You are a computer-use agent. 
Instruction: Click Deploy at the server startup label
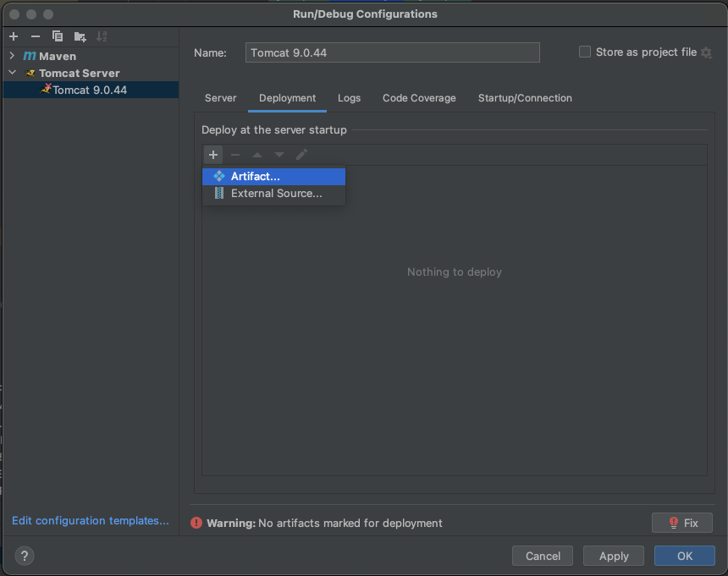274,130
